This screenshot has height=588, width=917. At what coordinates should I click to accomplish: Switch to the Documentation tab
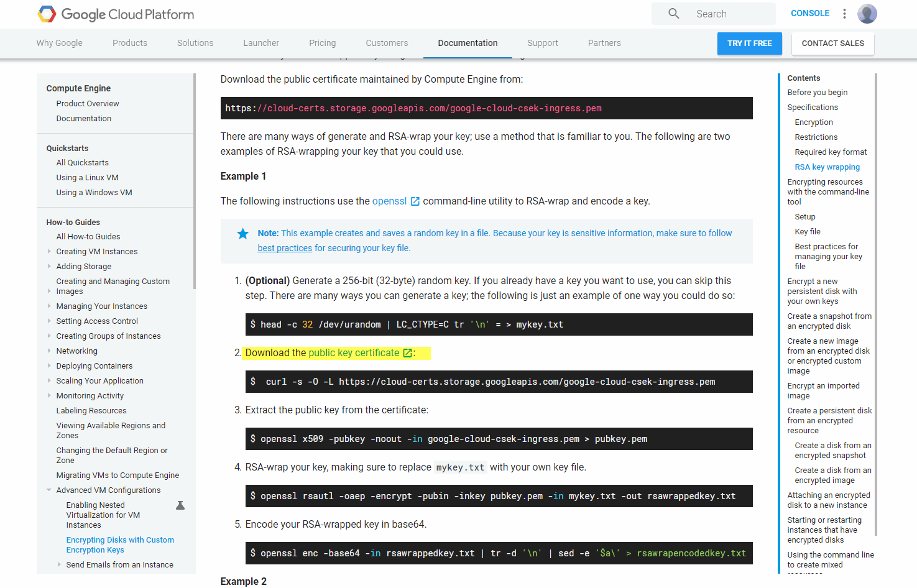coord(468,43)
